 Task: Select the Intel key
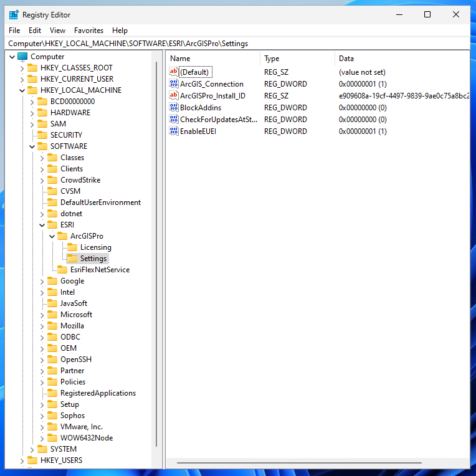(x=67, y=292)
